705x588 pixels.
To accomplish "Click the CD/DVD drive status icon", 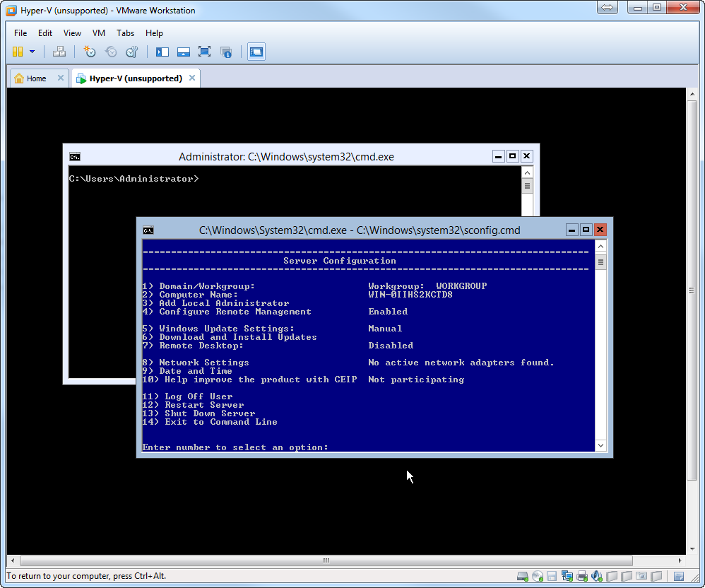I will click(x=538, y=576).
